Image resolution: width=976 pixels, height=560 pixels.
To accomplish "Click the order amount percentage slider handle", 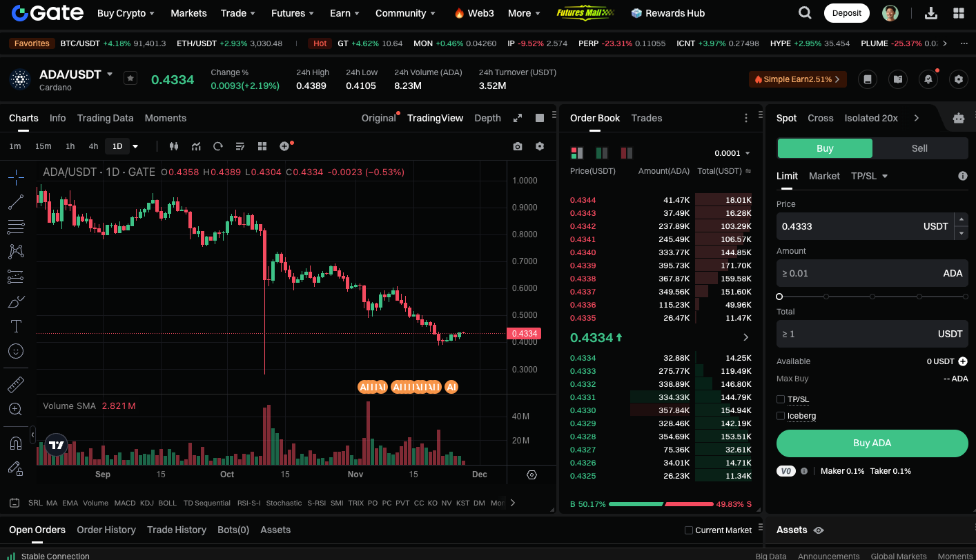I will pos(779,297).
